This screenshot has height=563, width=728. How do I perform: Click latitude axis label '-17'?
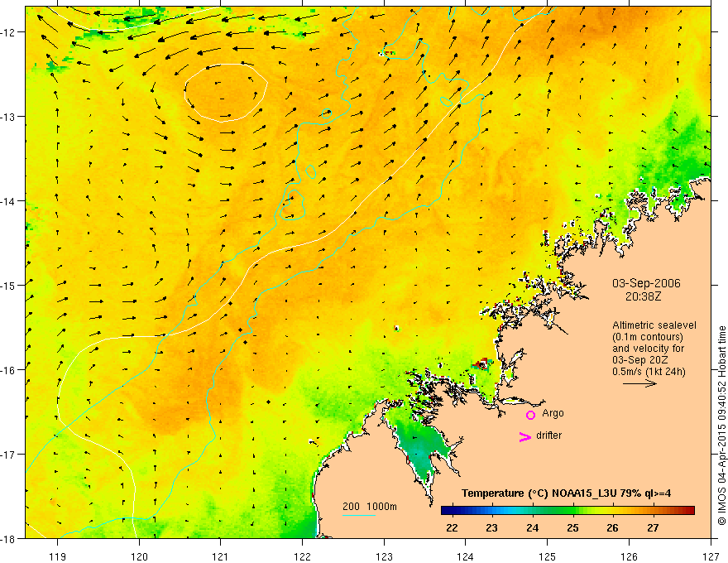(x=9, y=455)
